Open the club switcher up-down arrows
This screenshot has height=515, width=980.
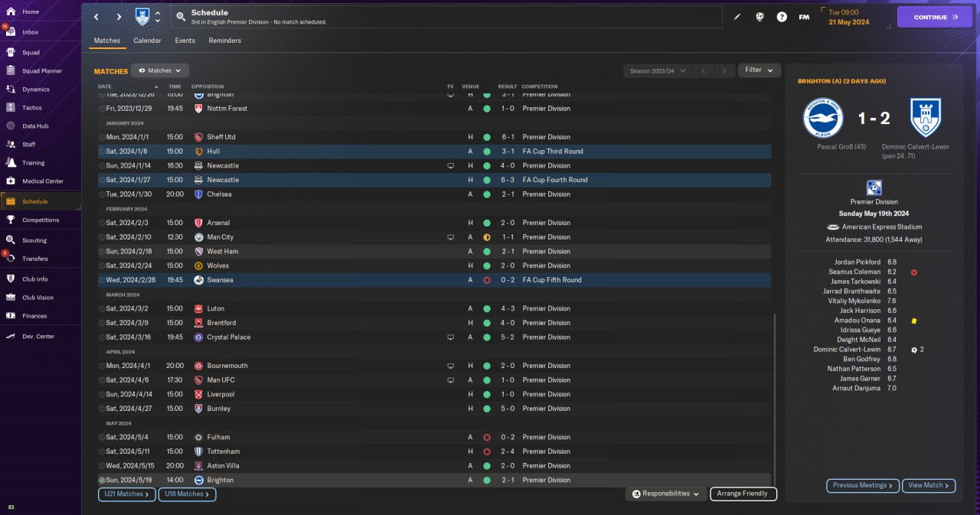[x=158, y=17]
